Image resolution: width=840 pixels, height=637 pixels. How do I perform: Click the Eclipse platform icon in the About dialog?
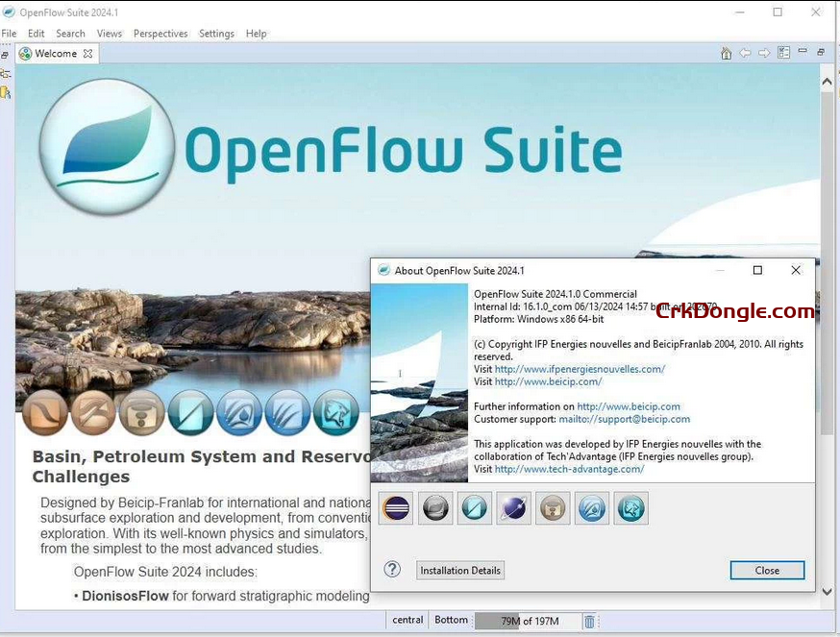pos(395,507)
